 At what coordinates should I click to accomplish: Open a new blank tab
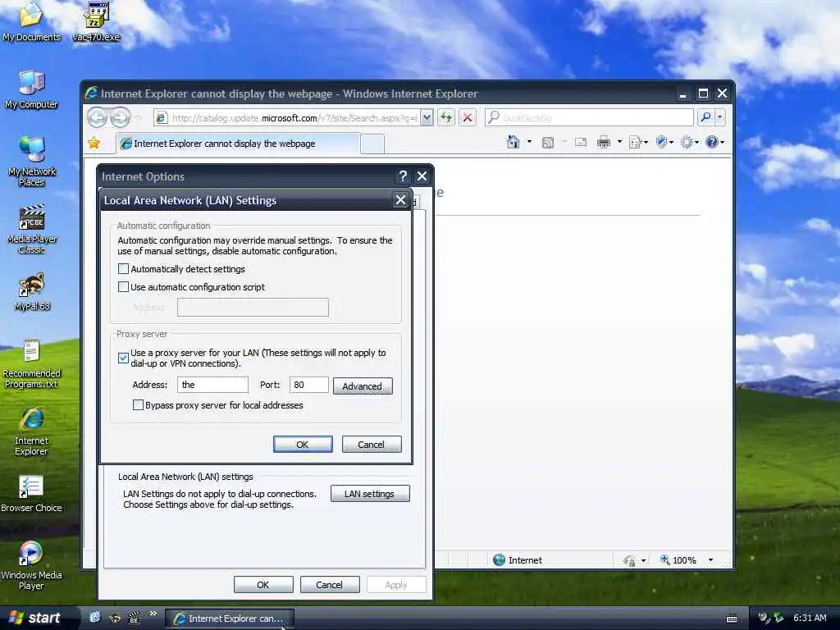(372, 144)
